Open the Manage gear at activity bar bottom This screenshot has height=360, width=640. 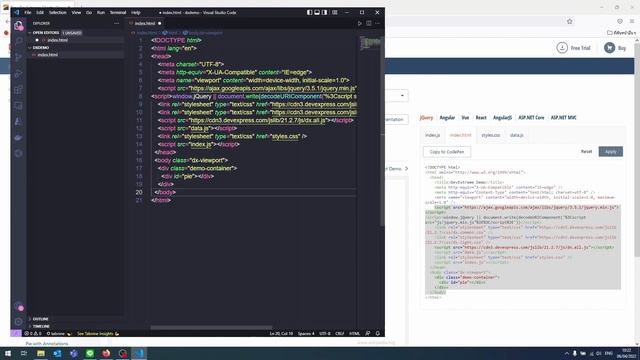click(x=18, y=322)
